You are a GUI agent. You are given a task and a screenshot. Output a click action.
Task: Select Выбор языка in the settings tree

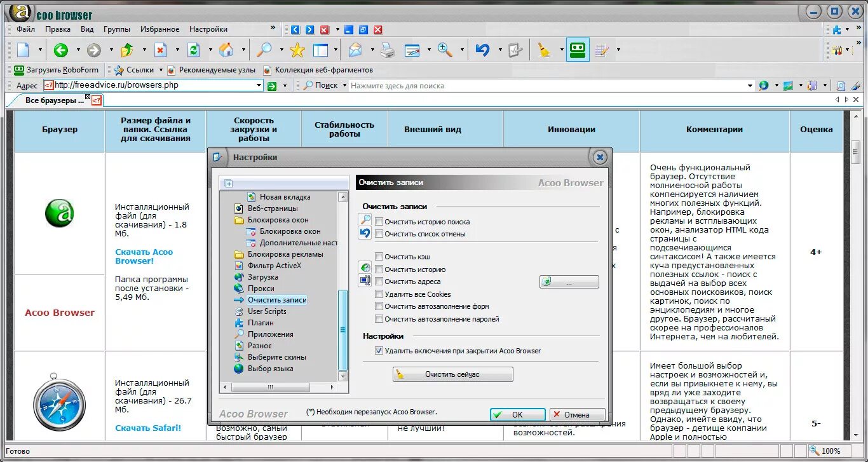tap(271, 369)
